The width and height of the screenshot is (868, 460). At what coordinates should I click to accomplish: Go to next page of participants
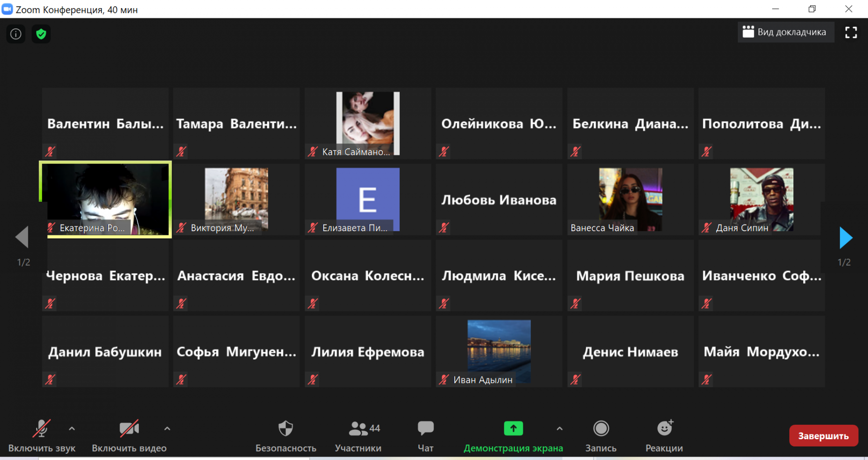tap(845, 238)
